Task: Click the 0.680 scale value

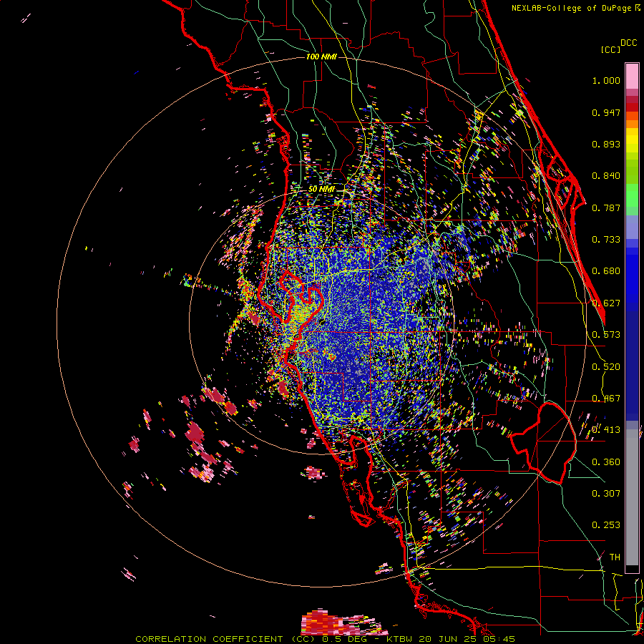Action: [606, 271]
